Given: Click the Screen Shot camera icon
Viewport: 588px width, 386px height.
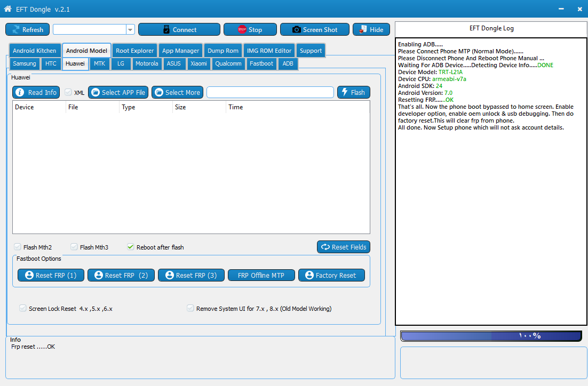Looking at the screenshot, I should pos(296,30).
